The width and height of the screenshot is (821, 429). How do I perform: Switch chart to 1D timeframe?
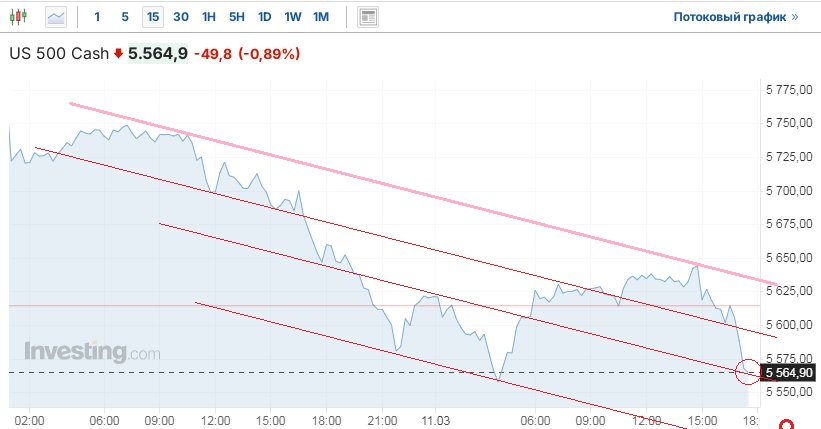264,17
